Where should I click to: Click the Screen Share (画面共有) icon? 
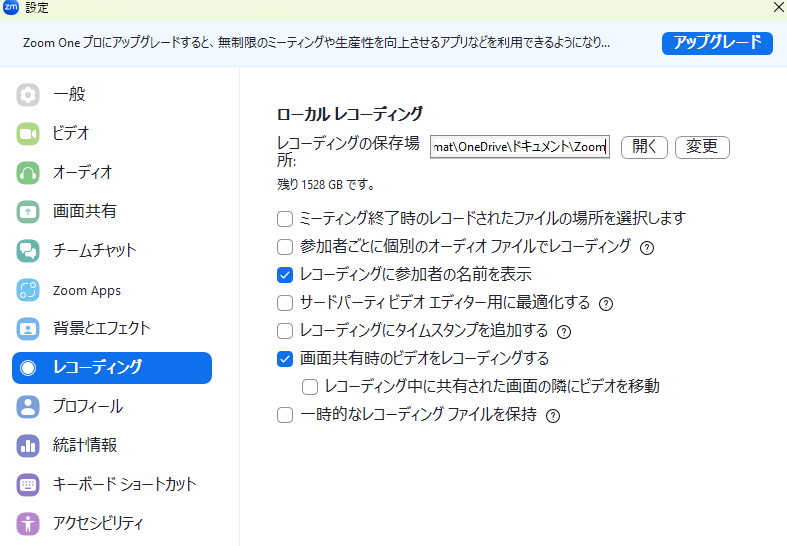[28, 211]
